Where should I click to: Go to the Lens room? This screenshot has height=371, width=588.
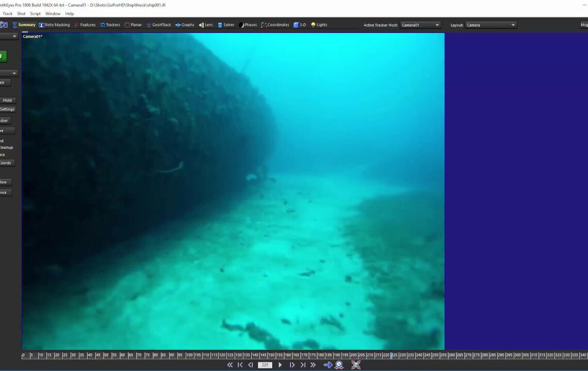pos(206,25)
